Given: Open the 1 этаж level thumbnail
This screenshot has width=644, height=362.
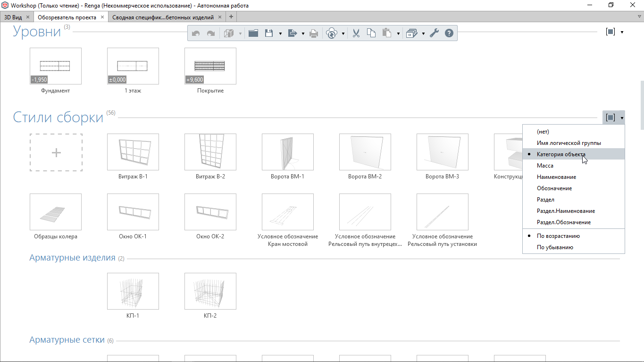Looking at the screenshot, I should [x=133, y=66].
